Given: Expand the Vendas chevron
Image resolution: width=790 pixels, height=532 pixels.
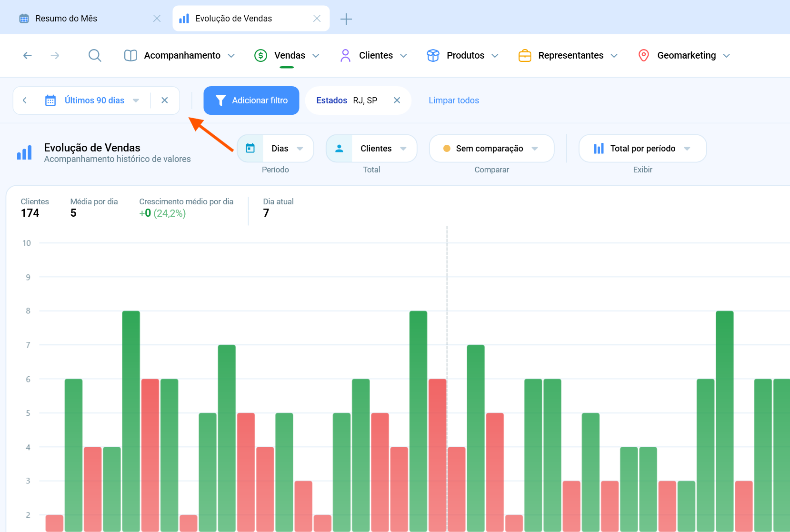Looking at the screenshot, I should click(x=316, y=56).
